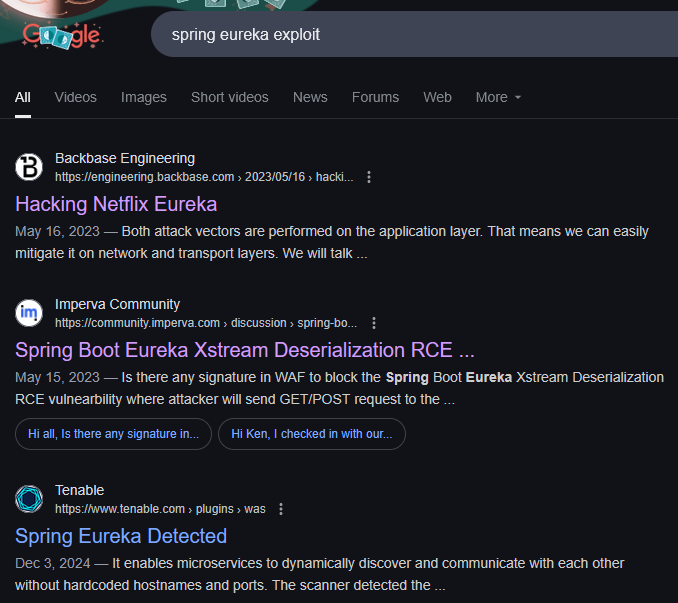Open three-dot menu for Imperva result
678x603 pixels.
click(x=374, y=323)
